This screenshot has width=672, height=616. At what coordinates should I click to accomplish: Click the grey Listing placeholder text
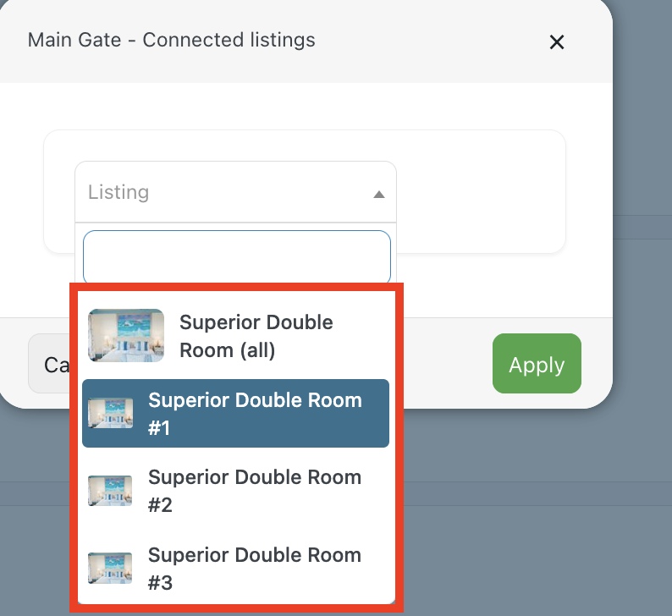118,192
